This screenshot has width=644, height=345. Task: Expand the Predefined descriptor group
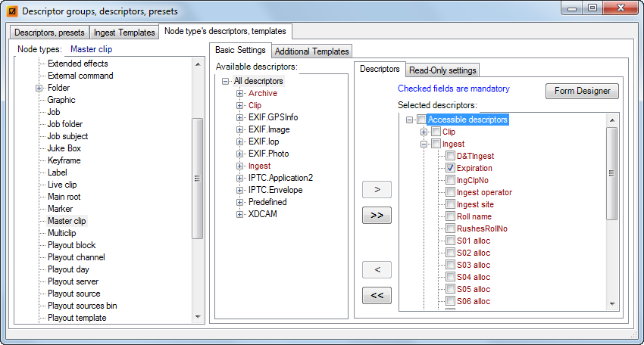click(x=240, y=202)
